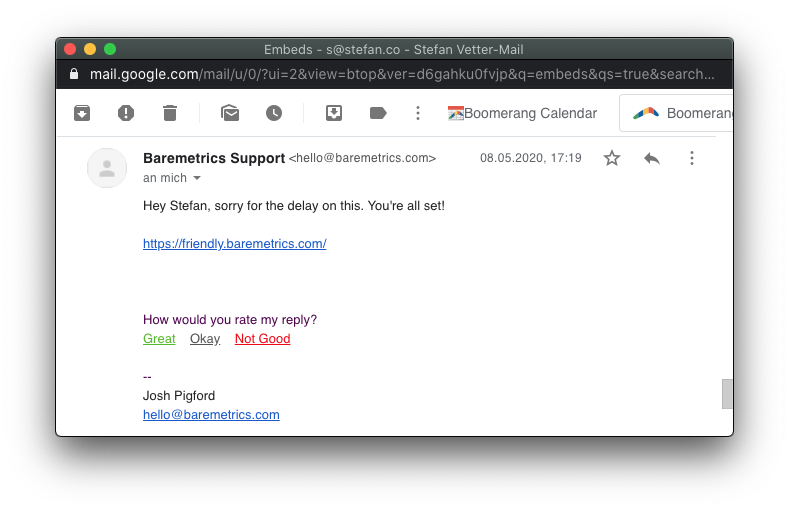Open friendly.baremetrics.com link

234,244
